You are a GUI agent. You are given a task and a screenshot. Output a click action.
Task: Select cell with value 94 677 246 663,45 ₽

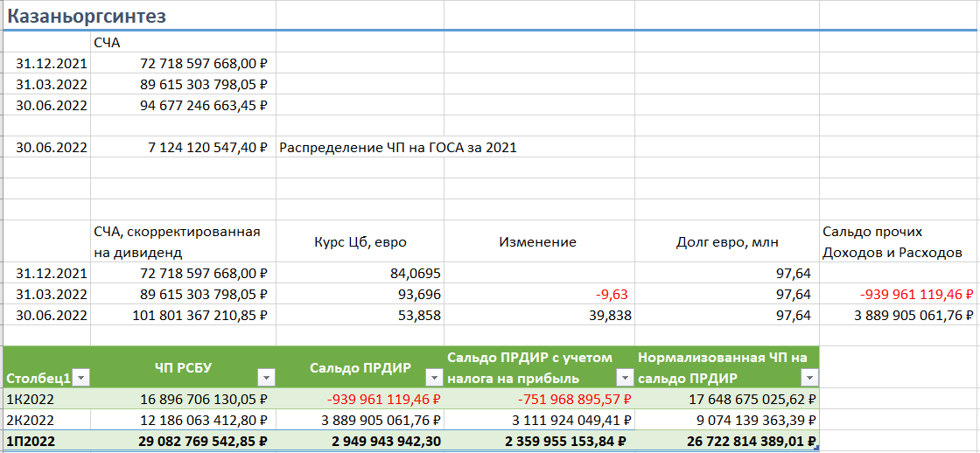click(x=183, y=105)
